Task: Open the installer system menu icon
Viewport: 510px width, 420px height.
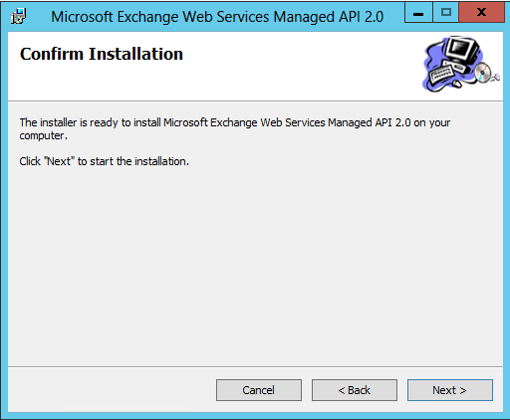Action: pyautogui.click(x=18, y=16)
